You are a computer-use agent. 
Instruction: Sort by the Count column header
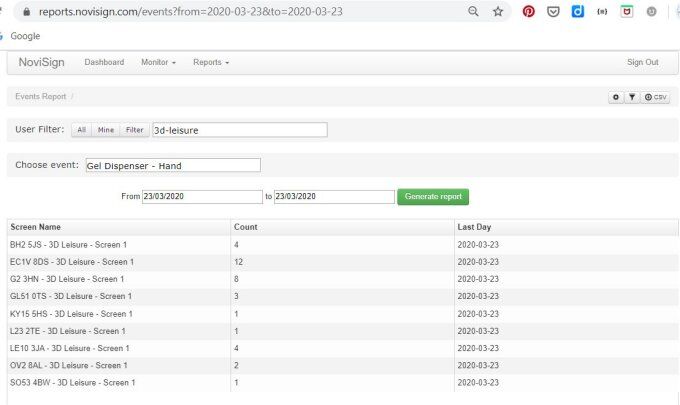(x=246, y=227)
